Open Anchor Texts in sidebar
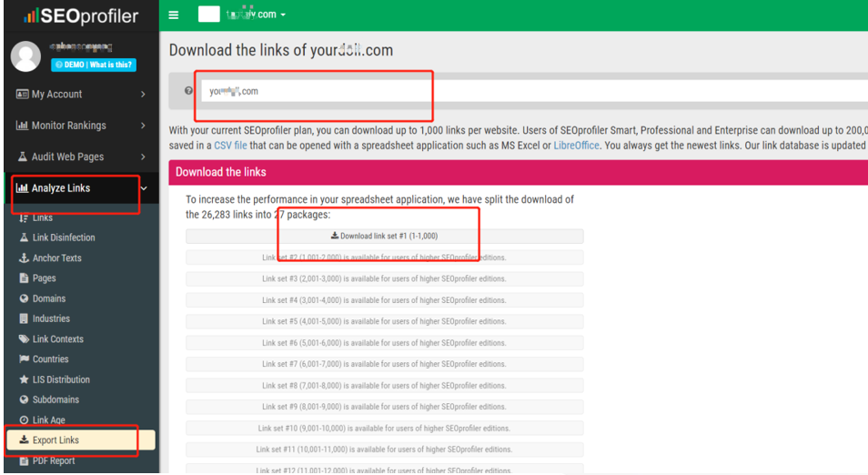The height and width of the screenshot is (475, 868). [56, 258]
